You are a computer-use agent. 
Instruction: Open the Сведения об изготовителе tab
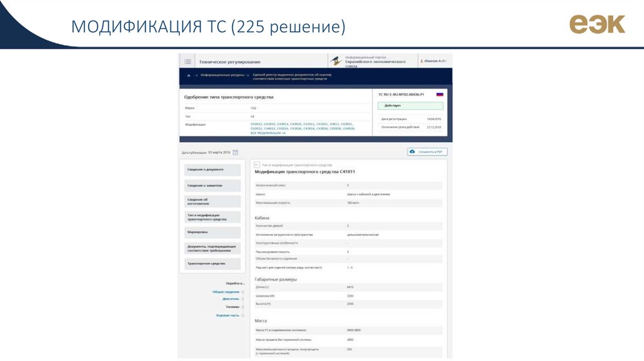[x=213, y=201]
